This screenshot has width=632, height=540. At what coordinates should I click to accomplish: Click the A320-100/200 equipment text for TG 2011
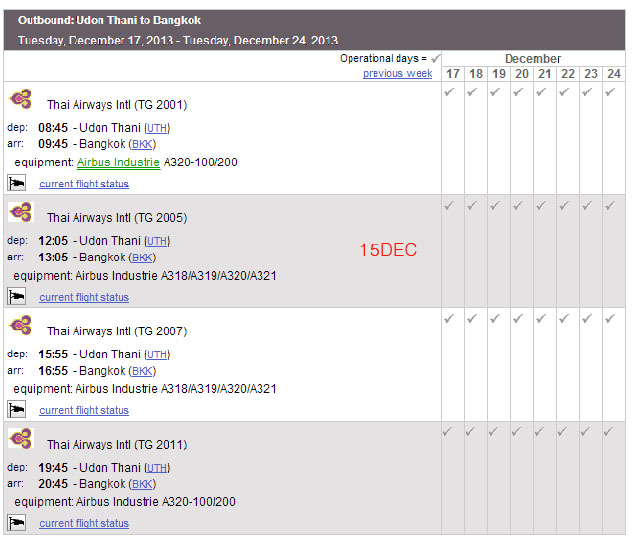click(199, 502)
